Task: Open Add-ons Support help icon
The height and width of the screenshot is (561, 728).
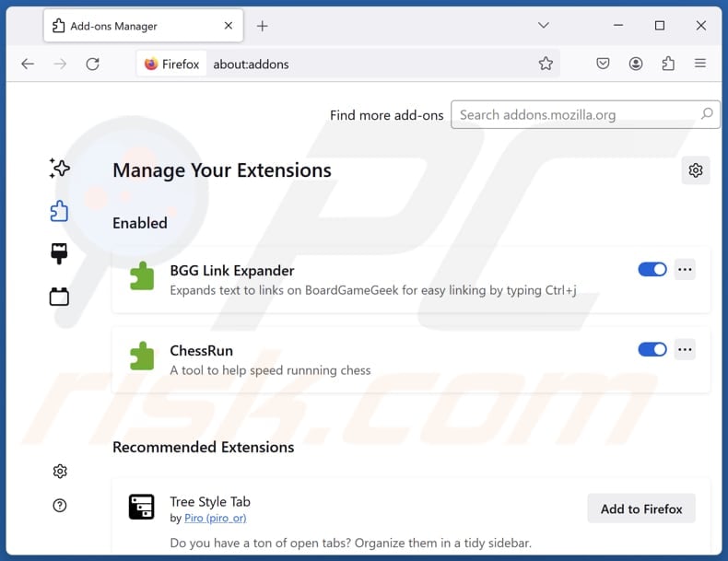Action: (x=60, y=505)
